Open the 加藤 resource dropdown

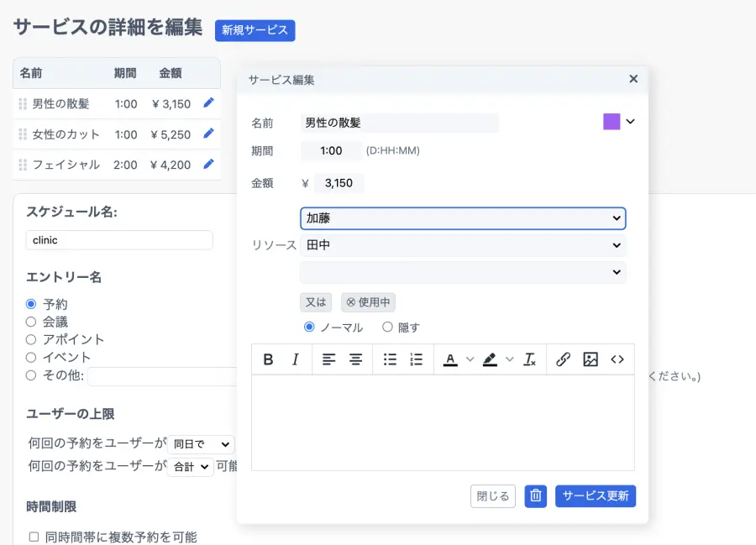point(462,218)
